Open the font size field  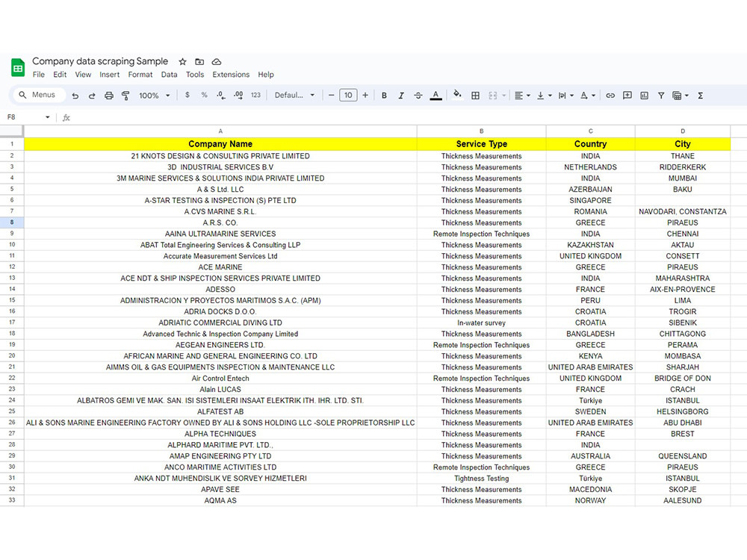click(349, 96)
